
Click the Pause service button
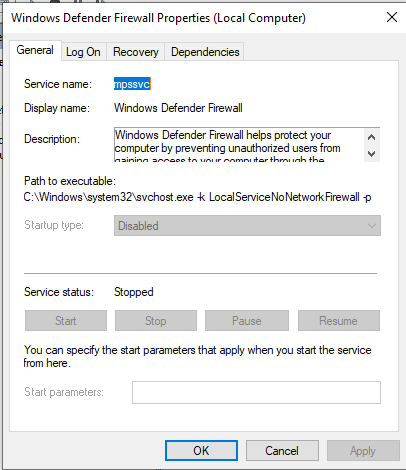pos(247,321)
